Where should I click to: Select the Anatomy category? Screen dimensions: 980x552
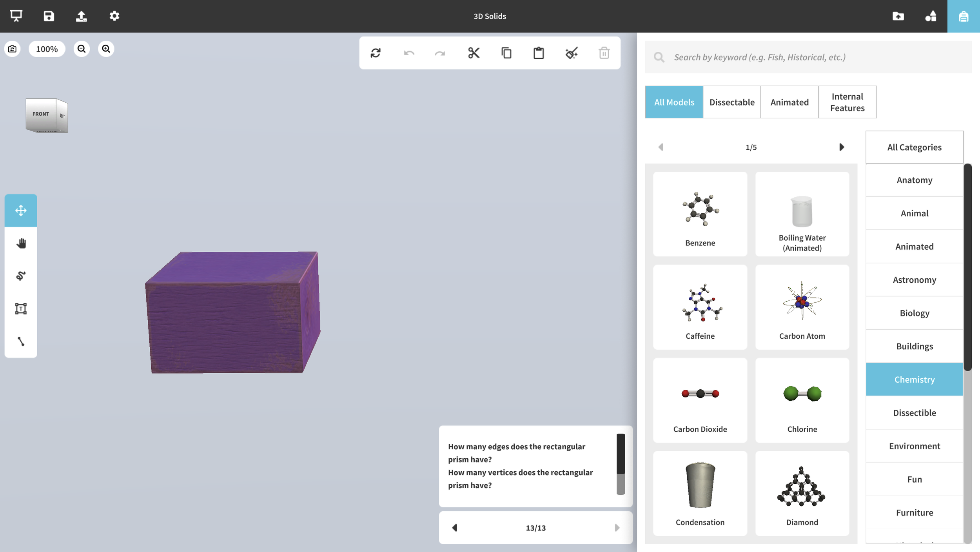[x=914, y=180]
